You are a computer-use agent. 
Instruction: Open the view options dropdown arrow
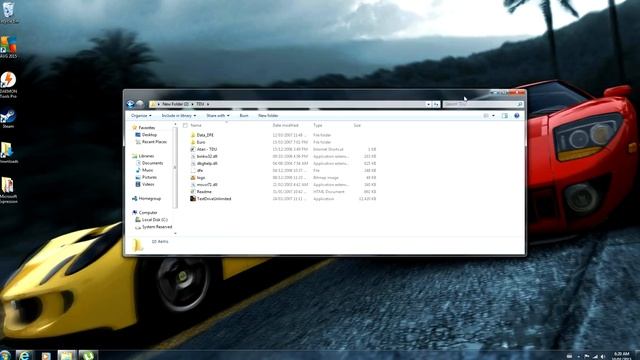(x=493, y=116)
